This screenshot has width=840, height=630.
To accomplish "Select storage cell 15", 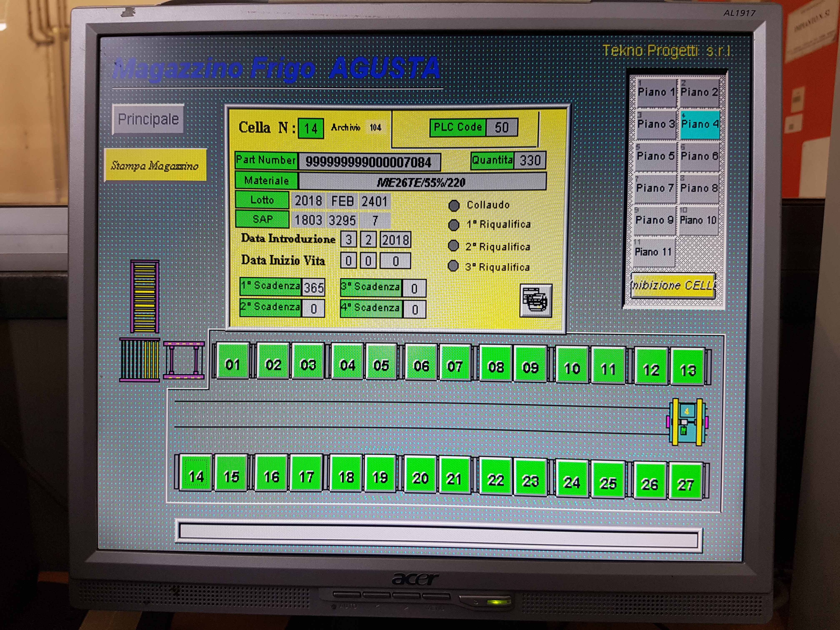I will click(x=231, y=473).
